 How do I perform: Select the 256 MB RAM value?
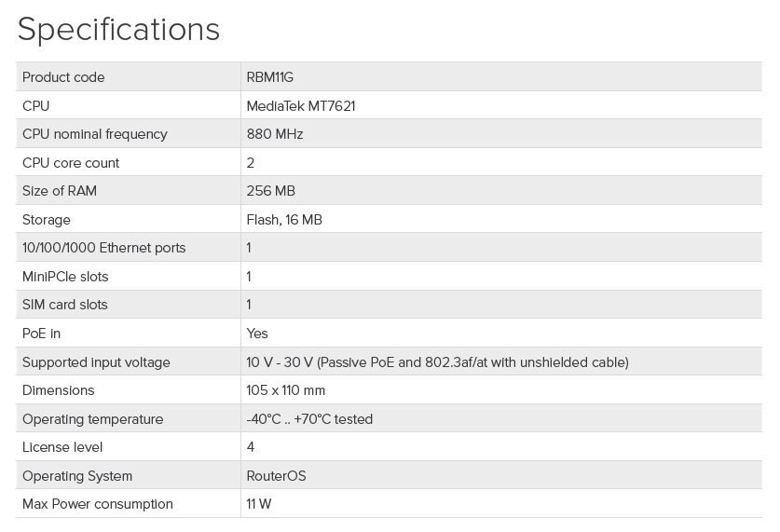pyautogui.click(x=271, y=191)
